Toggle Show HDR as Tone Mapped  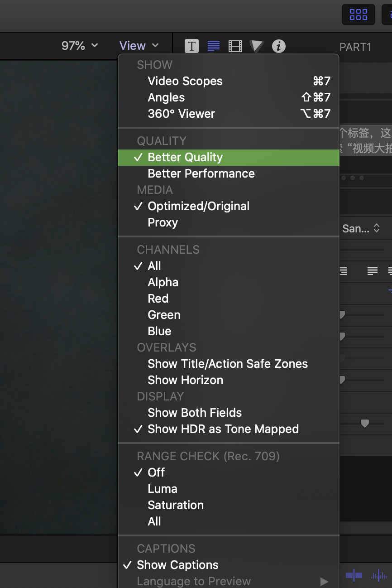click(223, 429)
